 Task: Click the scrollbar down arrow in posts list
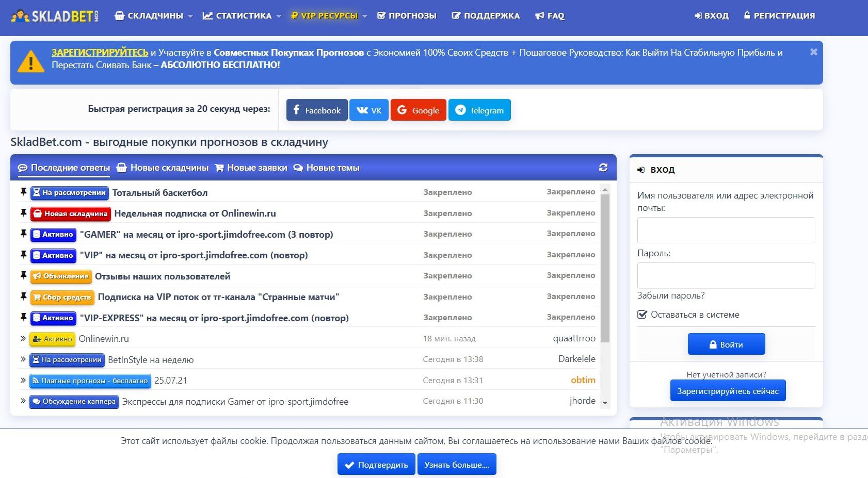pos(605,403)
